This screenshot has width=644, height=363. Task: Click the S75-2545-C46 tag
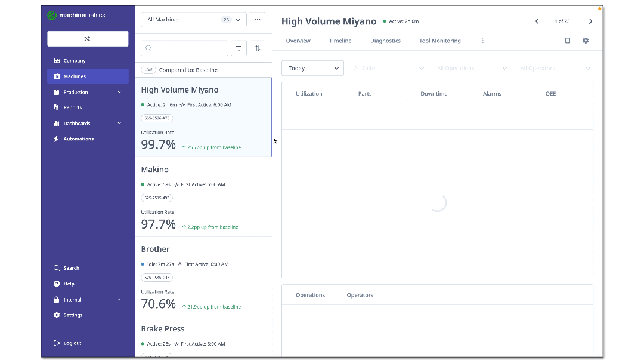(x=157, y=278)
